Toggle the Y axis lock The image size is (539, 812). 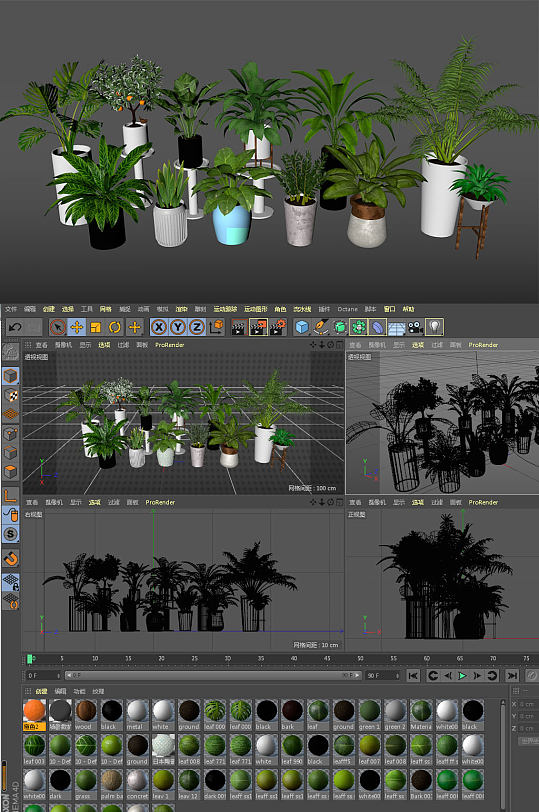point(178,327)
